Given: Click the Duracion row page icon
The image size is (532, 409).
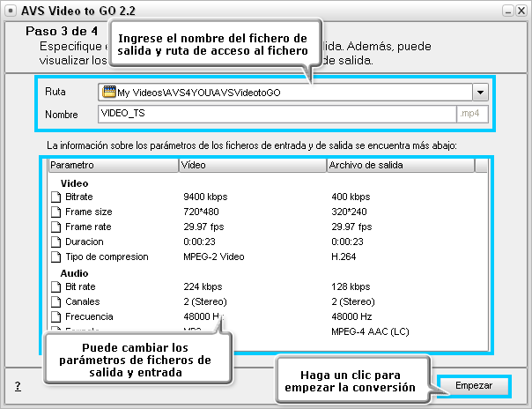Looking at the screenshot, I should [x=56, y=242].
